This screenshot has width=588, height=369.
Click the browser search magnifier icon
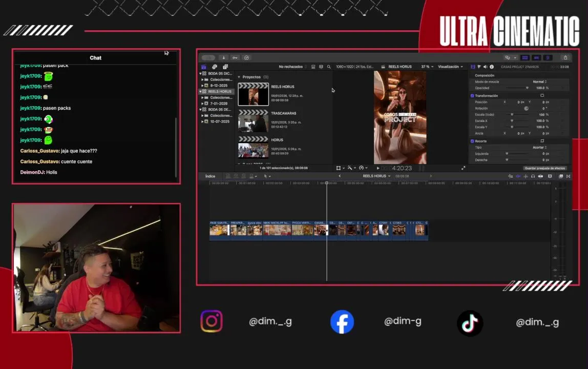point(329,67)
